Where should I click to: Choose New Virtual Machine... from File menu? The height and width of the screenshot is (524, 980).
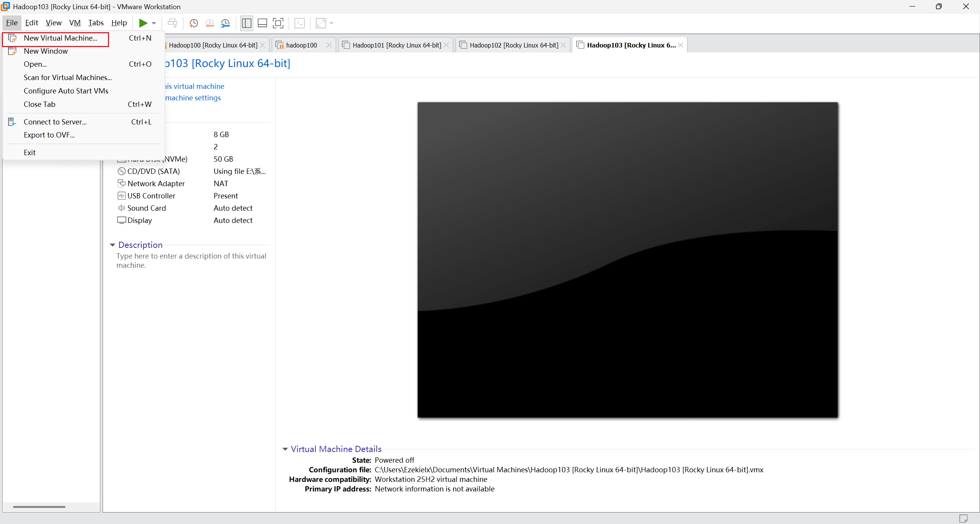(x=83, y=38)
